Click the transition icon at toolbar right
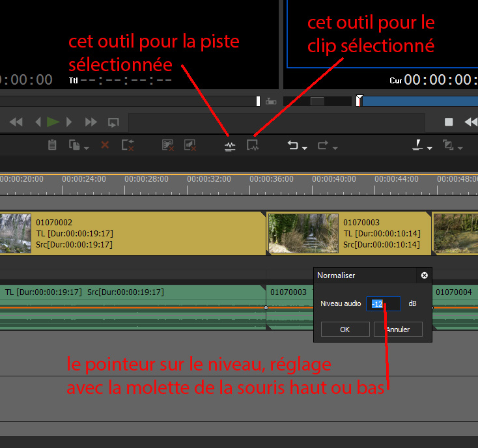Viewport: 478px width, 448px height. tap(448, 145)
